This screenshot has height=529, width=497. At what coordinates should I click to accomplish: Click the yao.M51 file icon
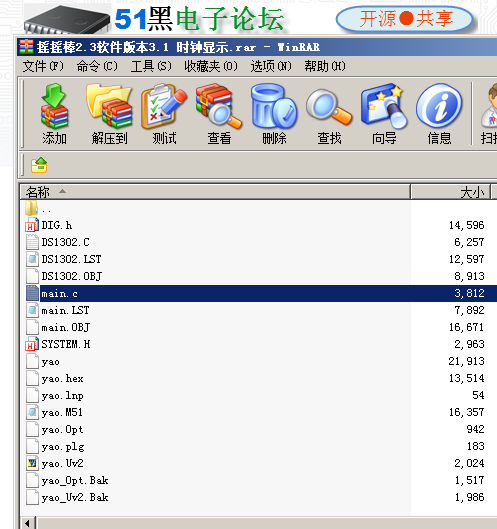click(32, 412)
